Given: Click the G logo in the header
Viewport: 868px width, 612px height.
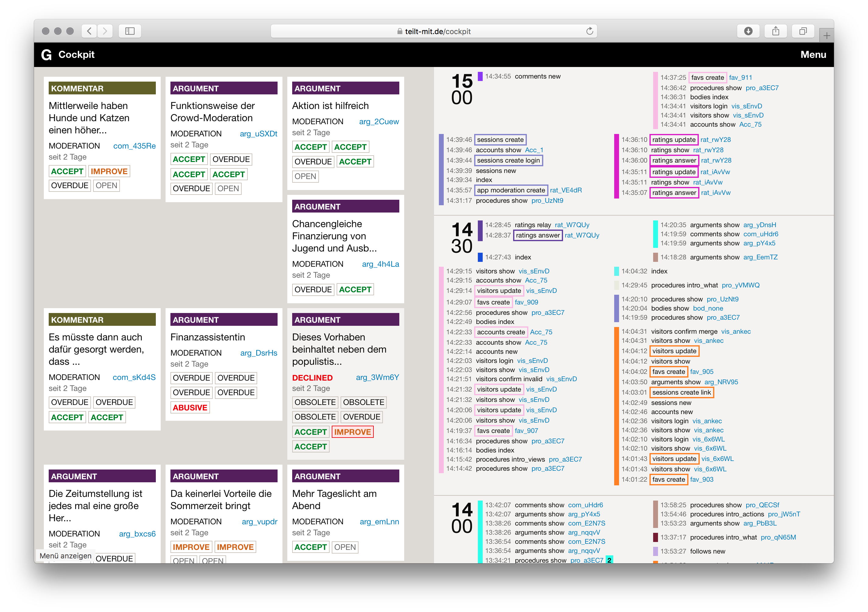Looking at the screenshot, I should pyautogui.click(x=46, y=55).
